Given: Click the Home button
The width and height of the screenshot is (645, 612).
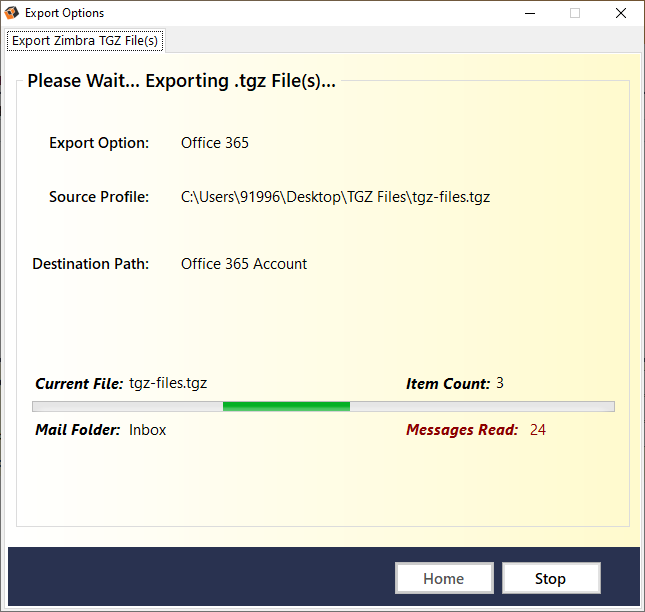Looking at the screenshot, I should pyautogui.click(x=444, y=578).
